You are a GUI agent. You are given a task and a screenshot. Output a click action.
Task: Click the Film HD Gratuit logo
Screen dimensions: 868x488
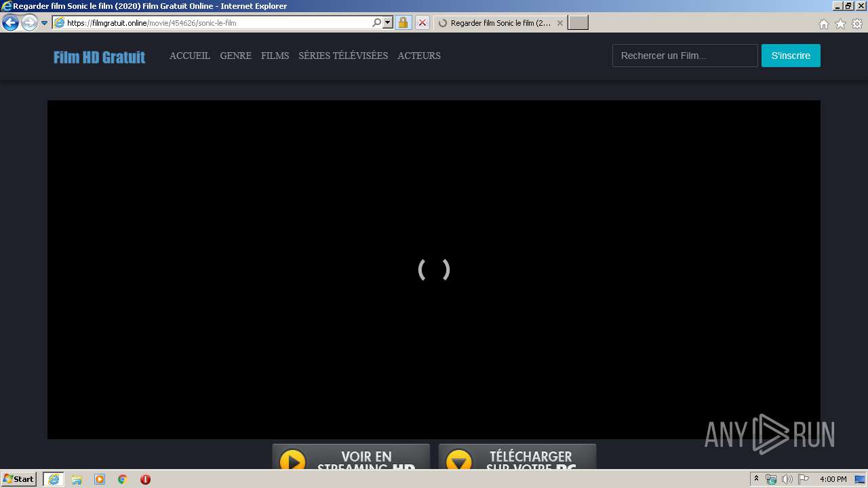(x=100, y=57)
